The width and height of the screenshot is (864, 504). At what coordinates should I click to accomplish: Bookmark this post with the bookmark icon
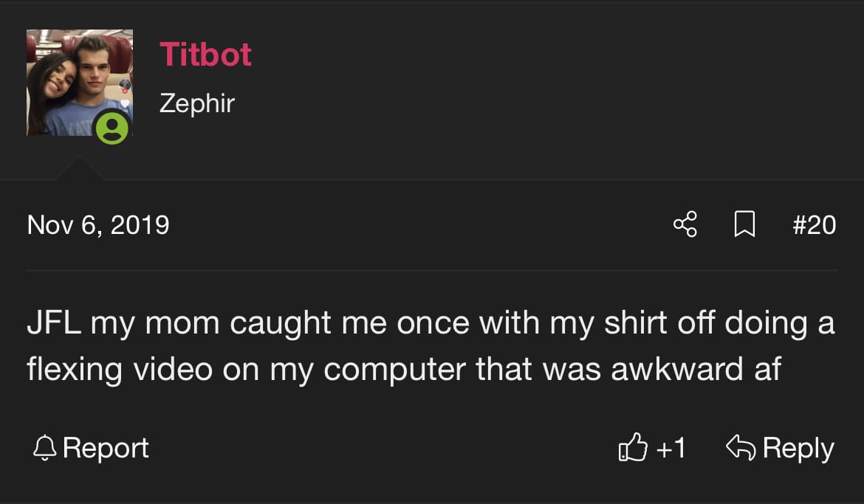(x=744, y=224)
